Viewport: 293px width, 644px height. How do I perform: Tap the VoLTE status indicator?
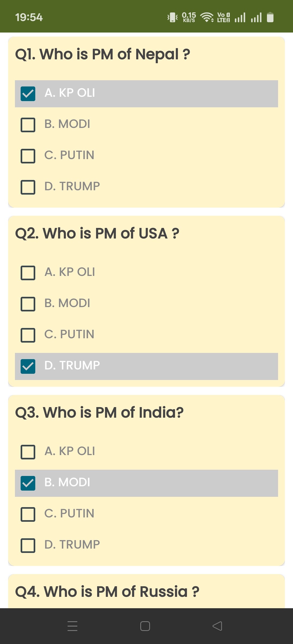pos(224,17)
